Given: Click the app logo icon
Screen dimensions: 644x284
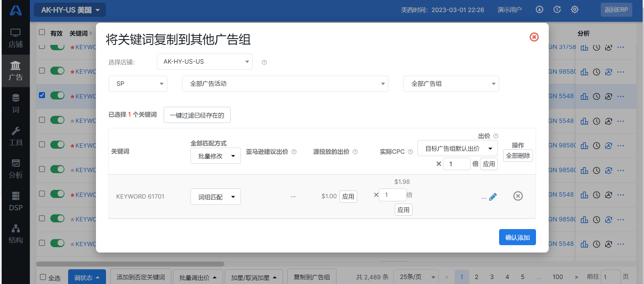Looking at the screenshot, I should point(15,10).
